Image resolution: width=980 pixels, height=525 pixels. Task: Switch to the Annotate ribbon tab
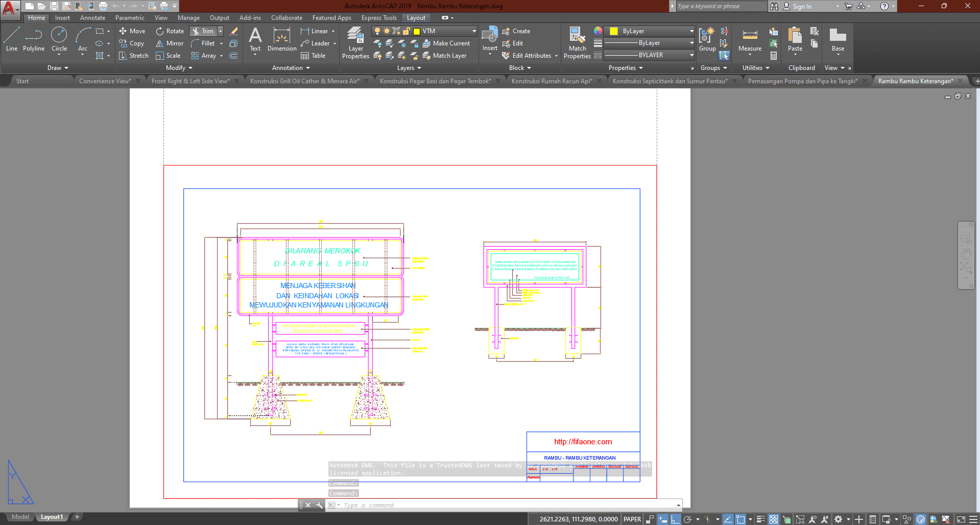point(92,18)
